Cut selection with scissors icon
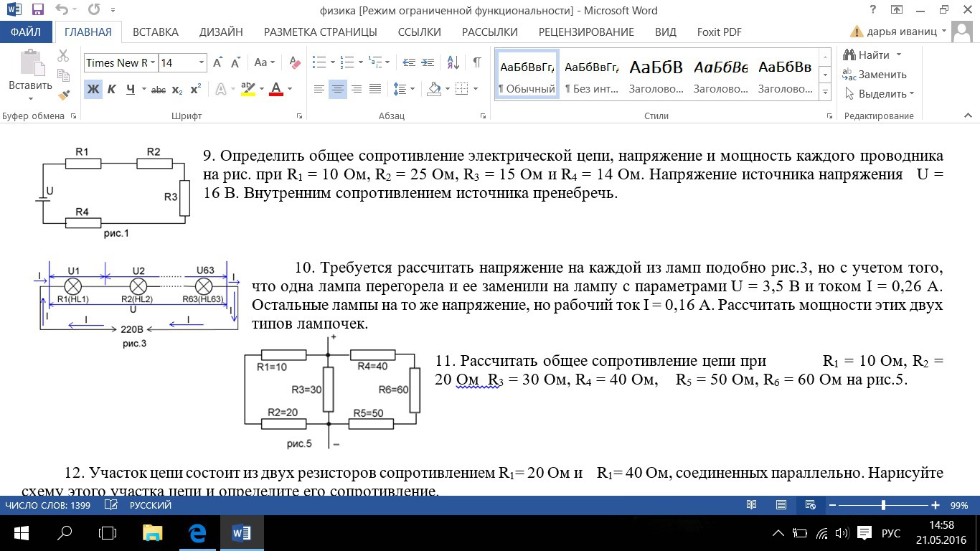980x551 pixels. [x=63, y=56]
